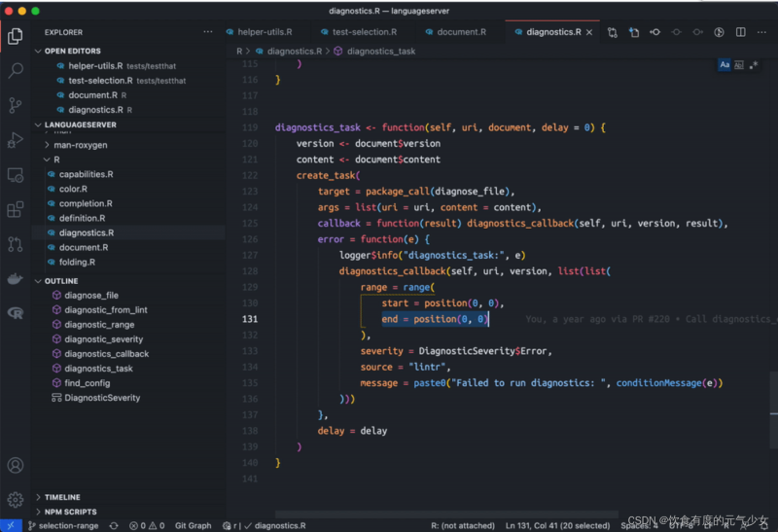Click the Explorer more actions ellipsis
Image resolution: width=778 pixels, height=532 pixels.
click(208, 32)
